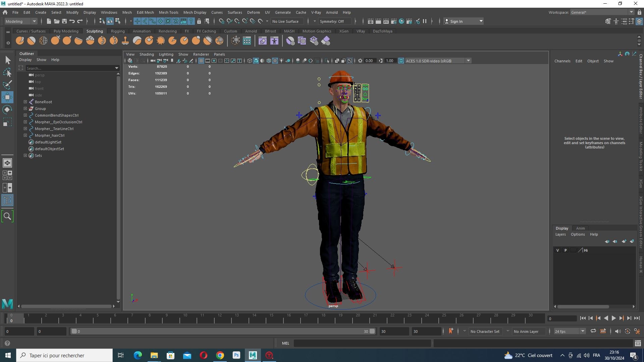This screenshot has width=644, height=362.
Task: Open the Deform menu
Action: [253, 12]
